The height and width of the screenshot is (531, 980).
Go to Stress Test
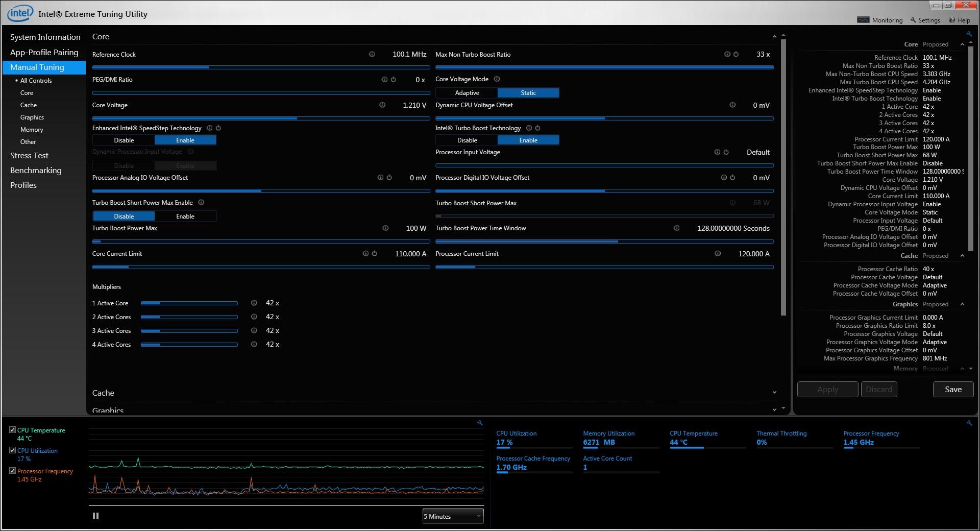pyautogui.click(x=29, y=156)
